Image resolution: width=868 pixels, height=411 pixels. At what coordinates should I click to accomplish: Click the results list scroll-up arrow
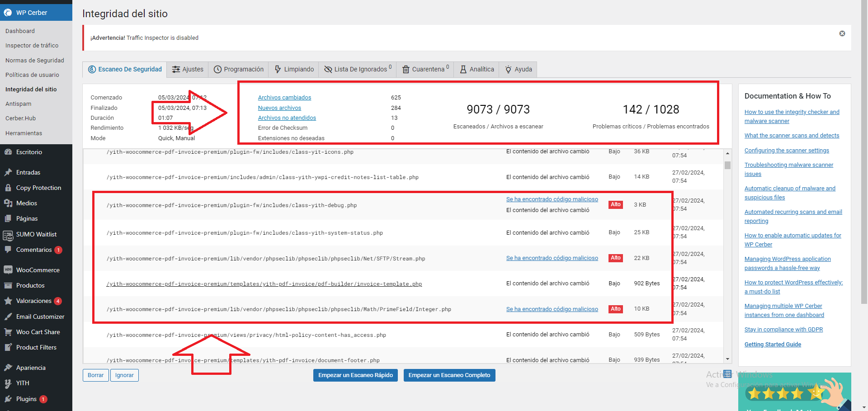(727, 154)
